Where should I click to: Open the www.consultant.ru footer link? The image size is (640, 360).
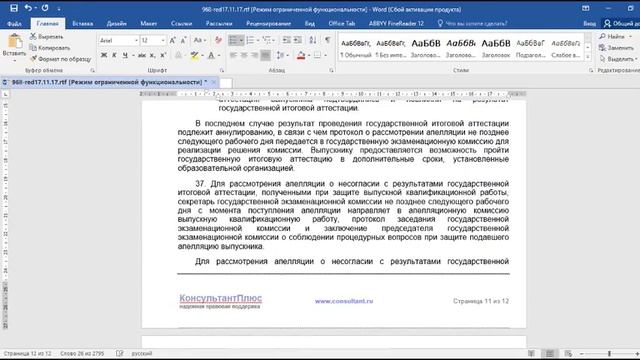344,301
